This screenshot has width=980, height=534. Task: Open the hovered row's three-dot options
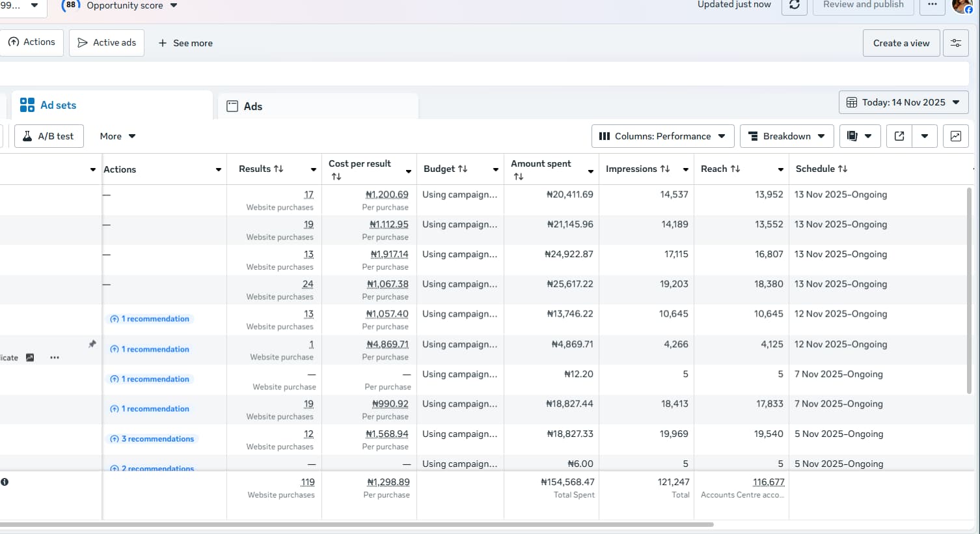click(55, 358)
